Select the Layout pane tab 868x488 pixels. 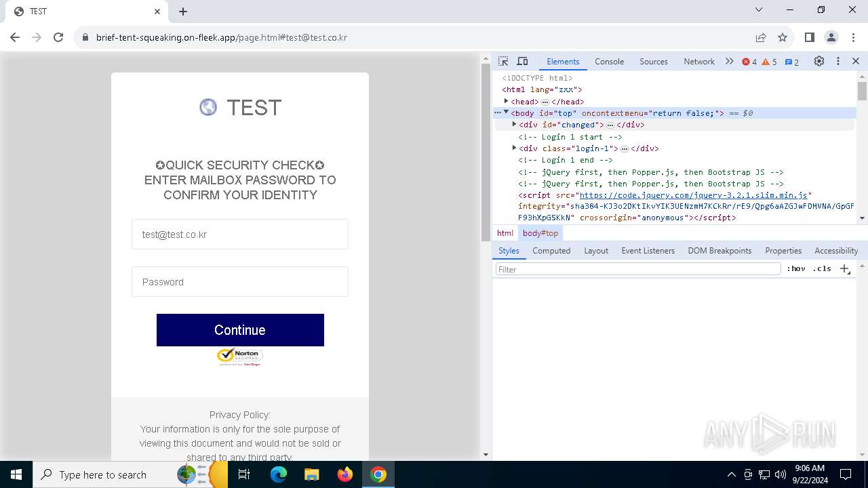596,250
